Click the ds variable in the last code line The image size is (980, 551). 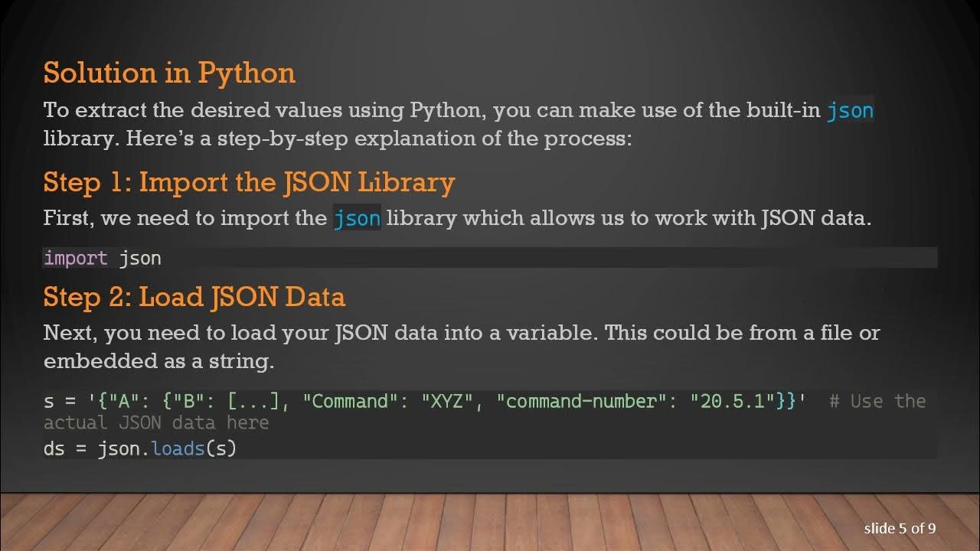pyautogui.click(x=54, y=448)
